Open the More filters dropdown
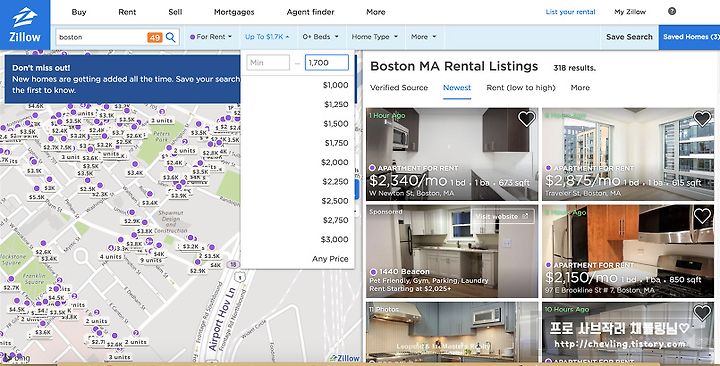The image size is (720, 366). tap(423, 37)
